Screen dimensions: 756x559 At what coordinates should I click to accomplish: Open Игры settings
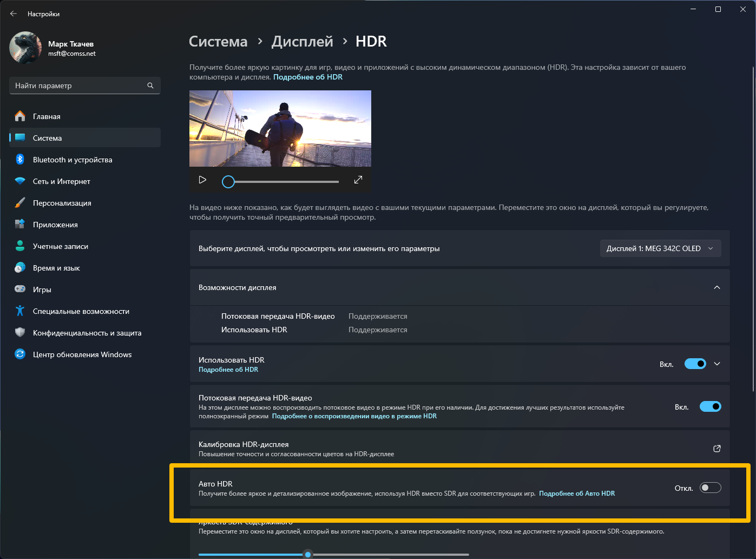[85, 290]
